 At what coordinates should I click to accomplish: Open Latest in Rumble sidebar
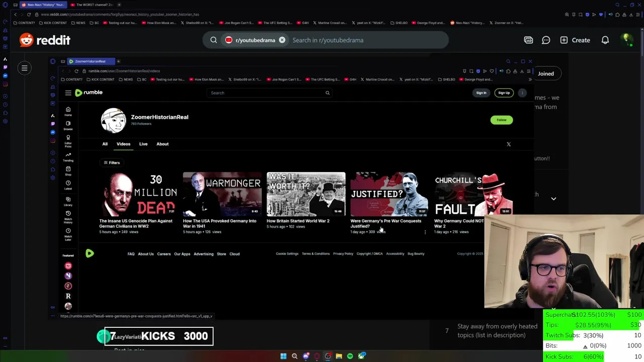[x=68, y=185]
